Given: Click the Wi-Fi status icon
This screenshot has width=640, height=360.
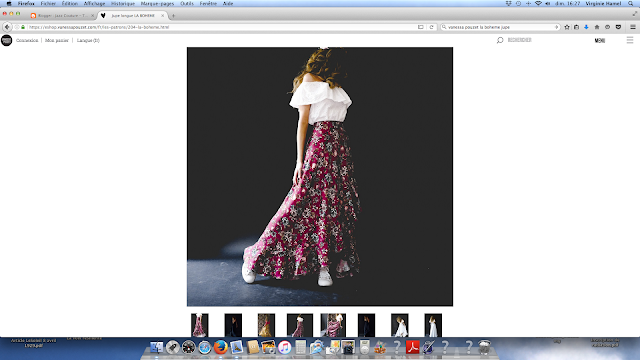Looking at the screenshot, I should pyautogui.click(x=538, y=3).
